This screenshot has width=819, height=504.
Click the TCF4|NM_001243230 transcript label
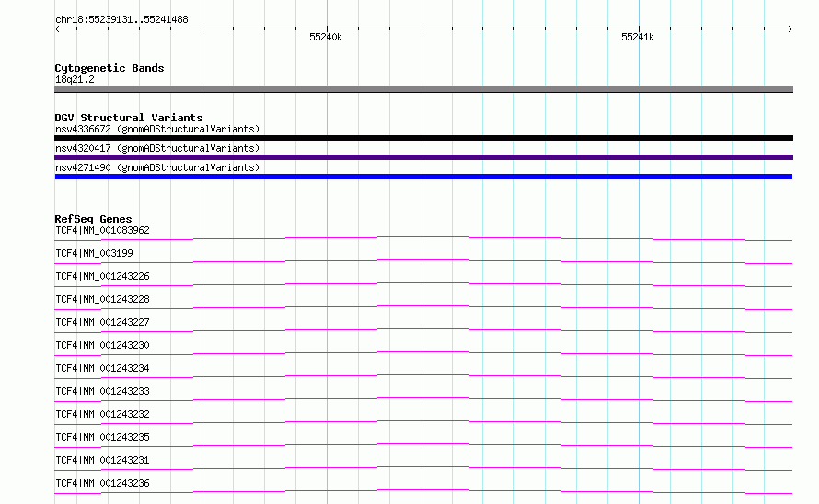point(102,345)
